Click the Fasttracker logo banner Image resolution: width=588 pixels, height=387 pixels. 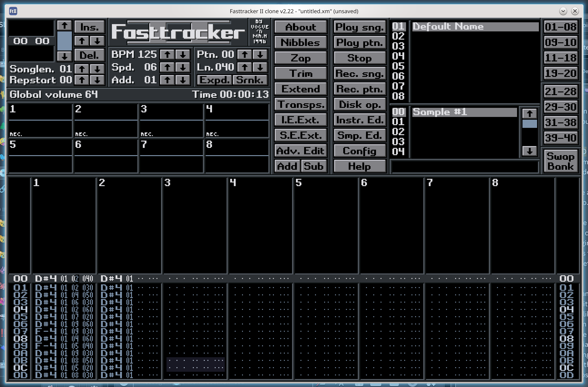point(178,32)
